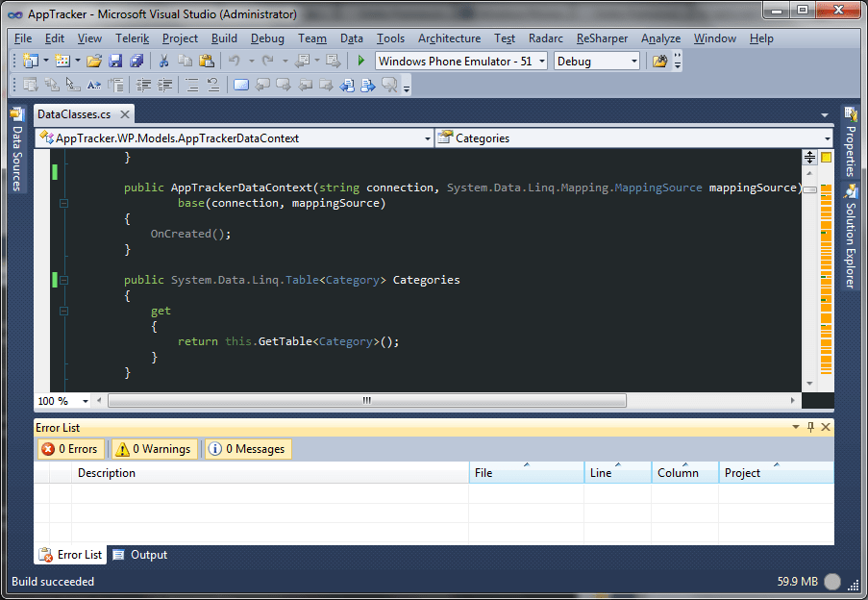Click the Copy icon in toolbar
868x600 pixels.
185,61
